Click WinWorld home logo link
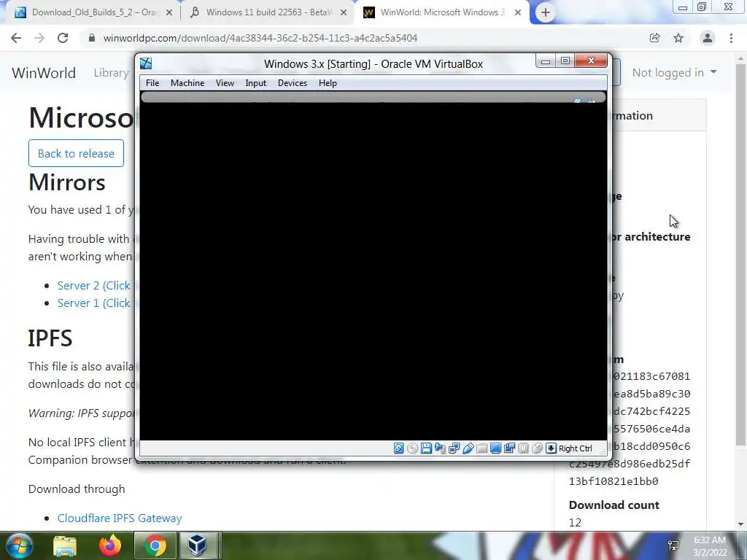 tap(43, 73)
